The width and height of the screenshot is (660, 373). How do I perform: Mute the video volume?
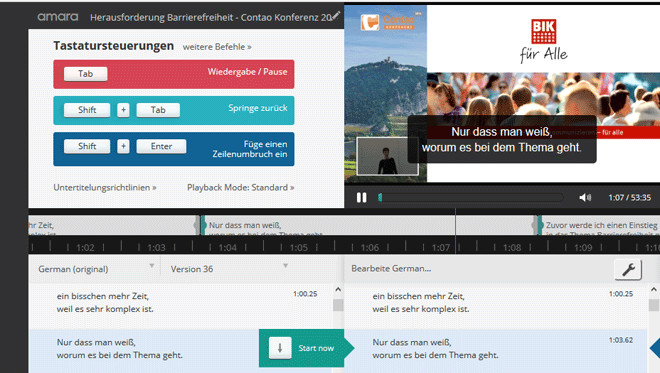click(x=585, y=197)
